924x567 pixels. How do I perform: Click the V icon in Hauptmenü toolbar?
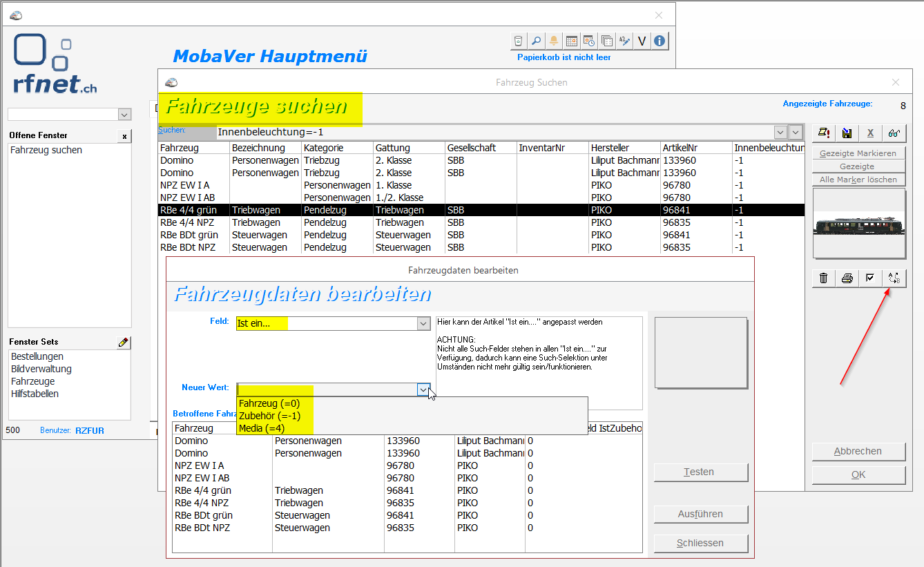coord(642,41)
